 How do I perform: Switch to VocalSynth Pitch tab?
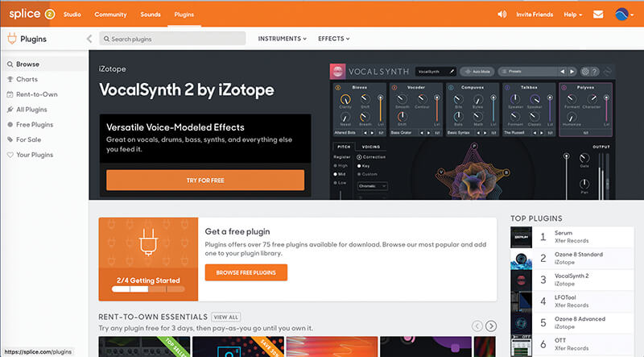(x=344, y=147)
